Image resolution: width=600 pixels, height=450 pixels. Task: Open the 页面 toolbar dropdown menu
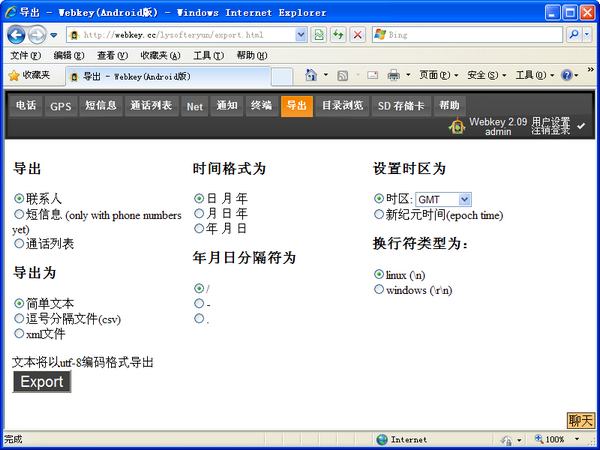click(438, 75)
